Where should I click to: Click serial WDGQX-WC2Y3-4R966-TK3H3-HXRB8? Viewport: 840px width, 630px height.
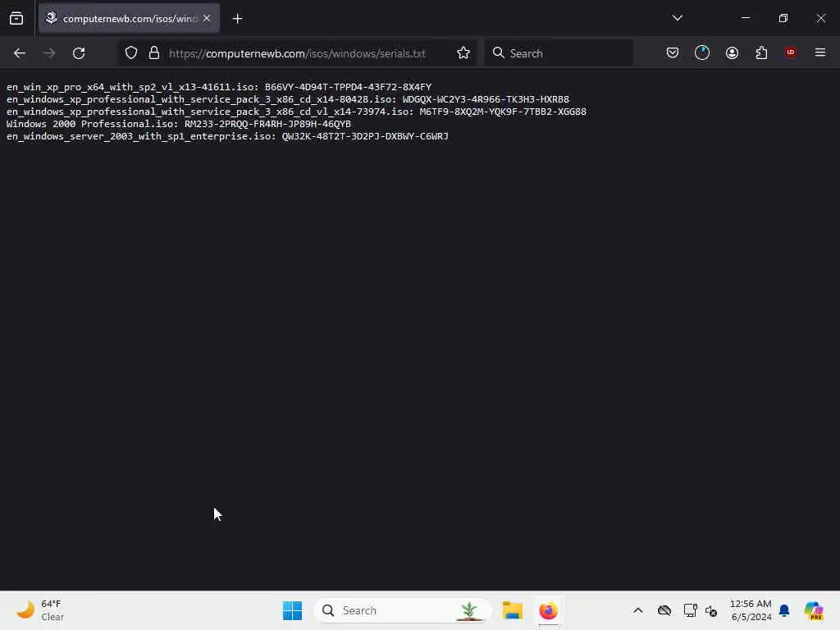(x=486, y=99)
